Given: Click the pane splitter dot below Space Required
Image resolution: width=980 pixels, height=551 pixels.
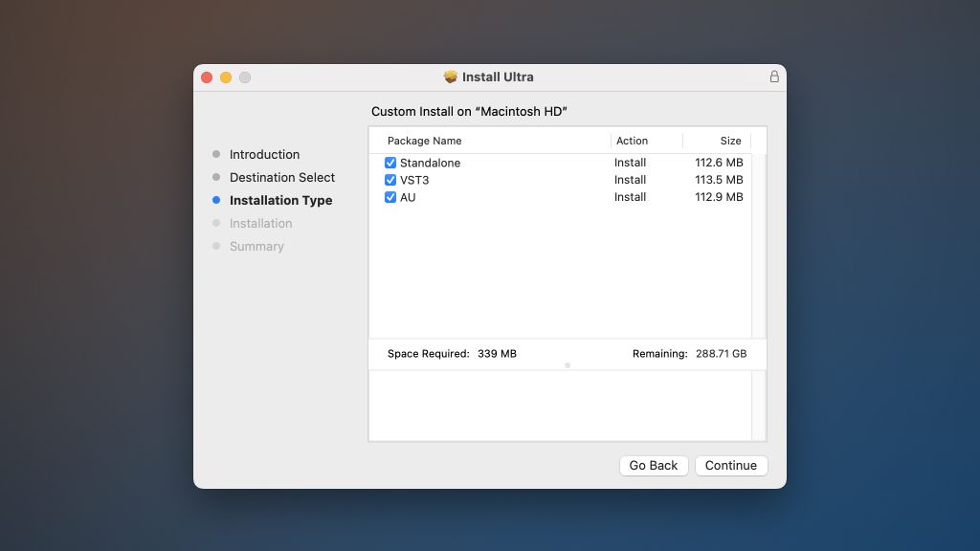Looking at the screenshot, I should point(568,365).
